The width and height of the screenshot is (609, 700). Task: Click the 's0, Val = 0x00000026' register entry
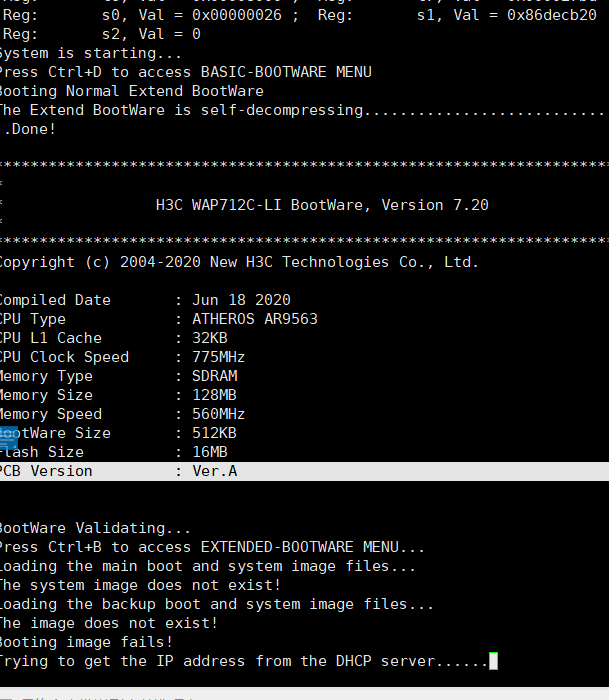[192, 16]
